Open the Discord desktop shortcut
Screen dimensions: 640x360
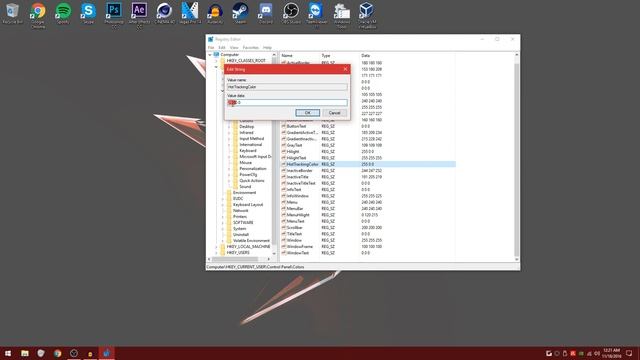tap(265, 13)
